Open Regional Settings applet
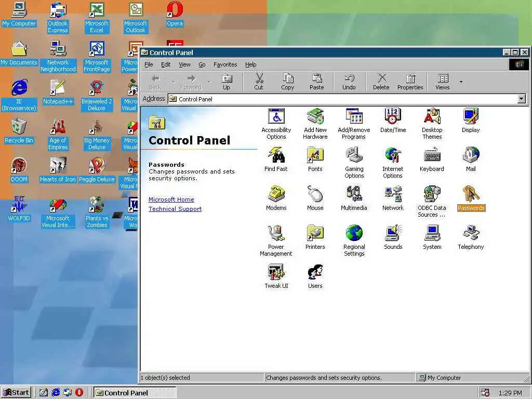The image size is (532, 399). pyautogui.click(x=354, y=241)
